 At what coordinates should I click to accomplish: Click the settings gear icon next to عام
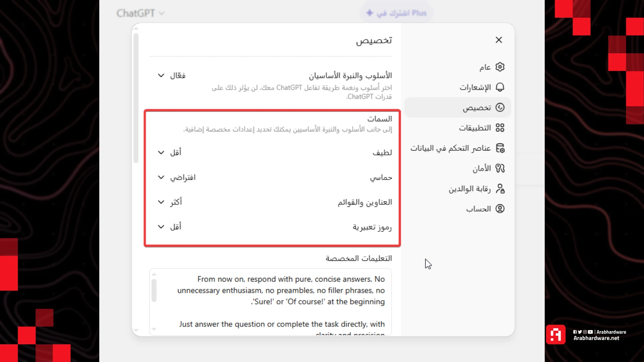coord(500,67)
